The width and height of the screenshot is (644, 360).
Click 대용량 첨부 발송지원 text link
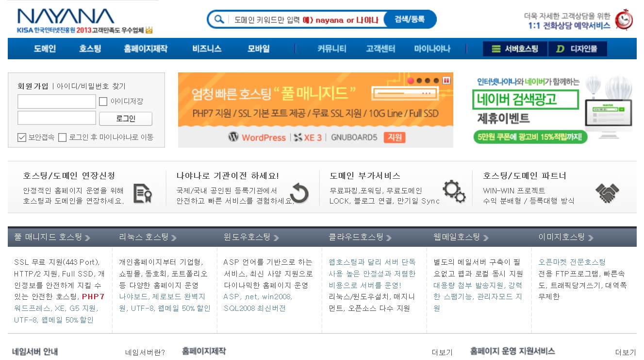pos(470,285)
